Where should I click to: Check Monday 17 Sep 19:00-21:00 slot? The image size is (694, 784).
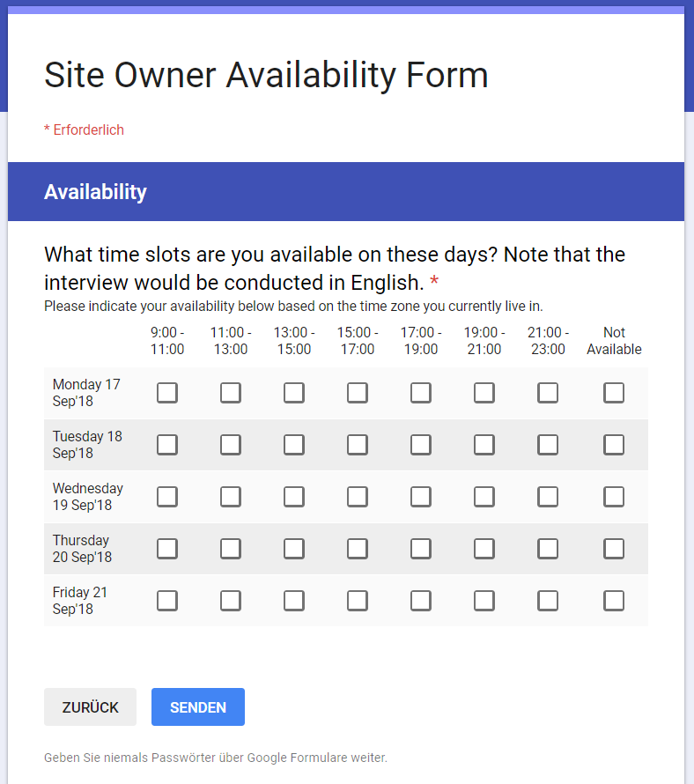(484, 392)
